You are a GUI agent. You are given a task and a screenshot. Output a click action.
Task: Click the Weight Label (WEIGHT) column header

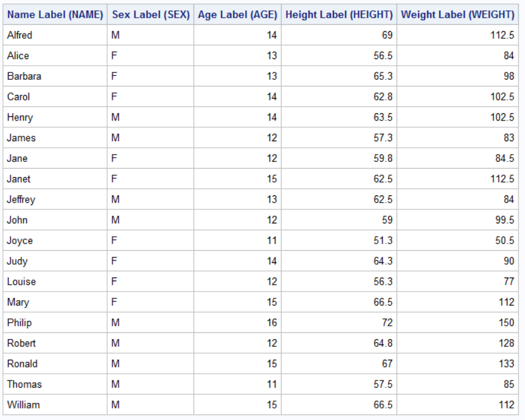point(457,15)
